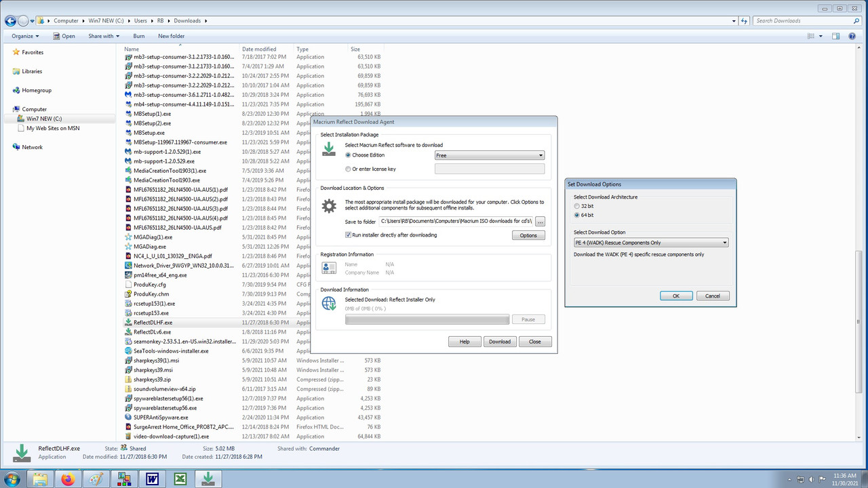Select SUPERAntiSpyware.exe file icon
The height and width of the screenshot is (488, 868).
coord(128,418)
